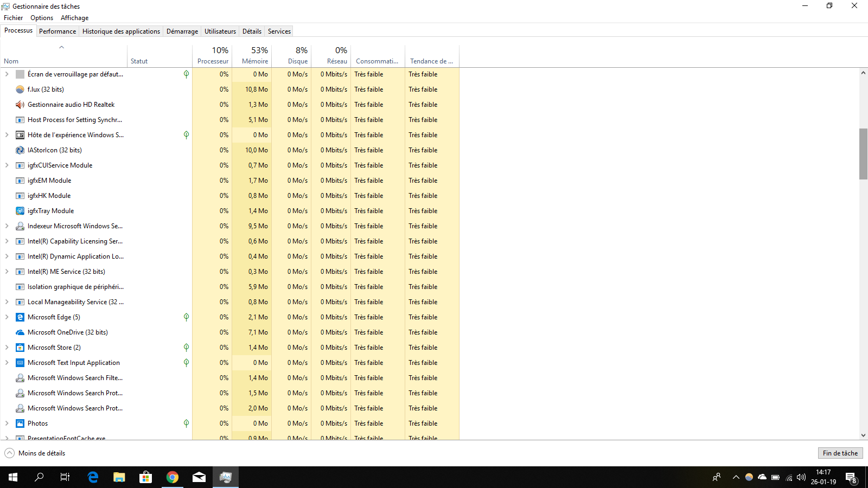Click the Microsoft Text Input Application icon

click(20, 363)
